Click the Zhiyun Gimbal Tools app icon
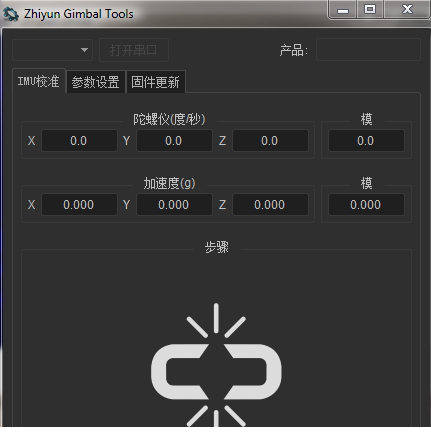The image size is (431, 444). coord(11,14)
